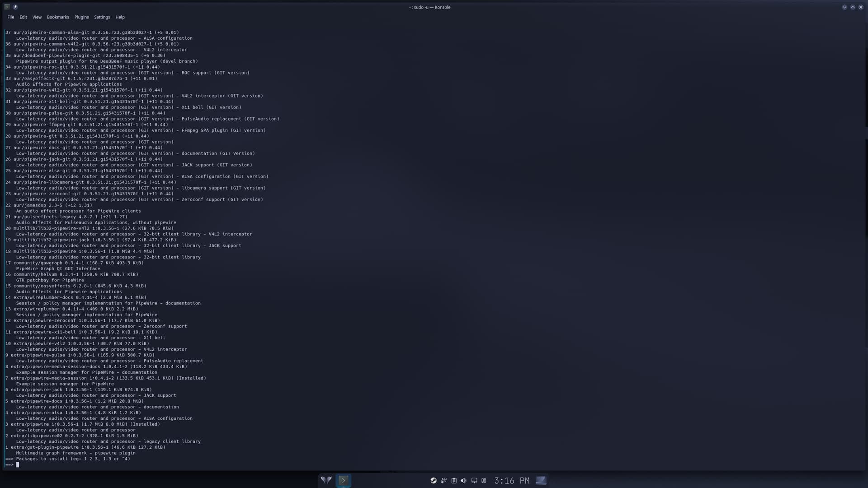Click the terminal prompt after the package install question
This screenshot has height=488, width=868.
18,464
